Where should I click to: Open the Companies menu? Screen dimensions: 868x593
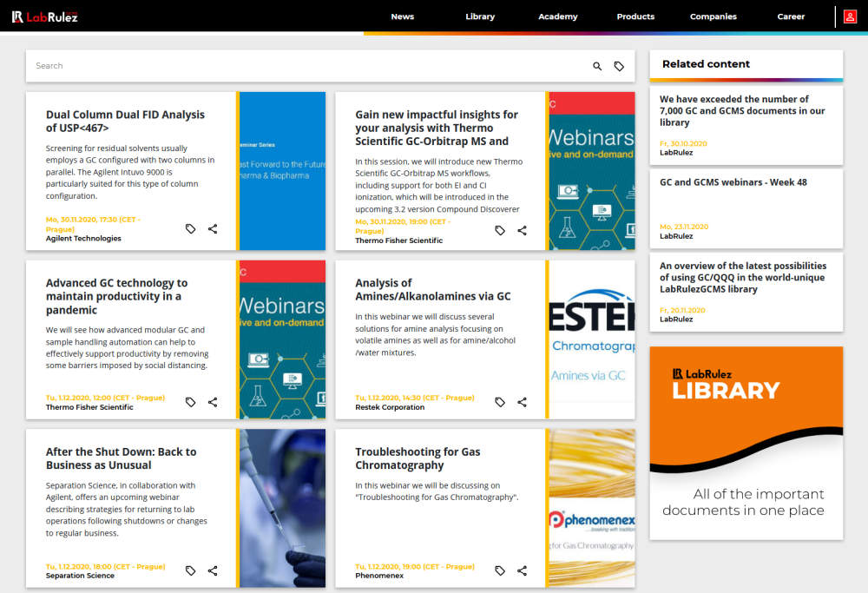coord(713,16)
